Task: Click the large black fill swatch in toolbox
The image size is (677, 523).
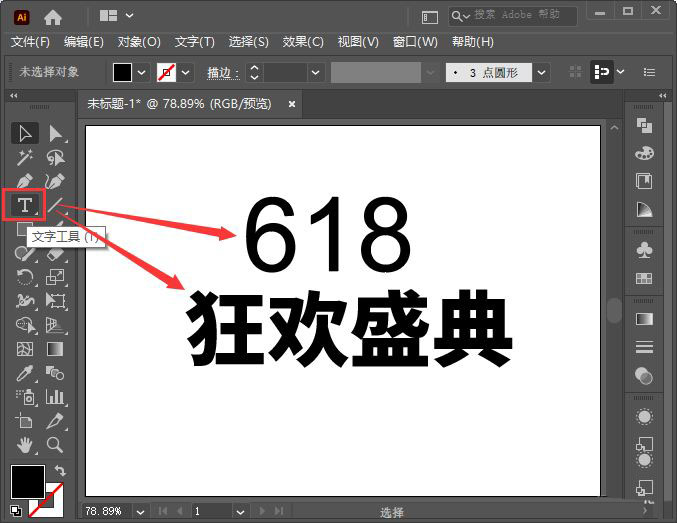Action: tap(28, 482)
